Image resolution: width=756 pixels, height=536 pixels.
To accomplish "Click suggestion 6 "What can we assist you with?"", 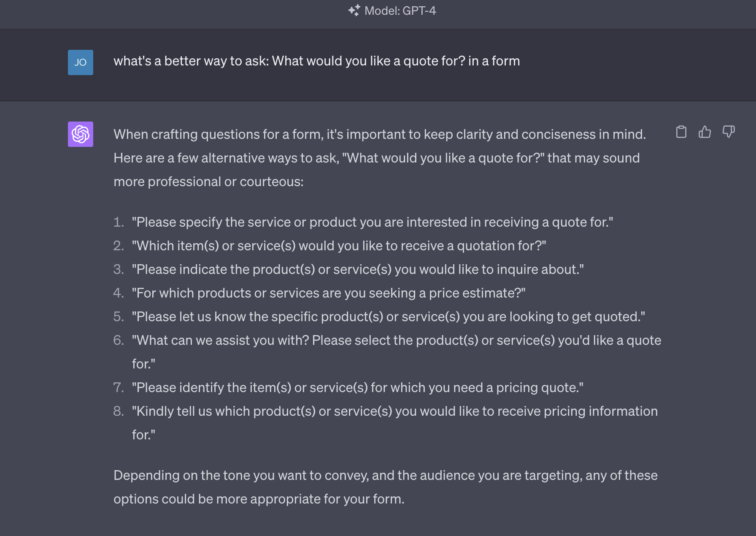I will point(396,341).
